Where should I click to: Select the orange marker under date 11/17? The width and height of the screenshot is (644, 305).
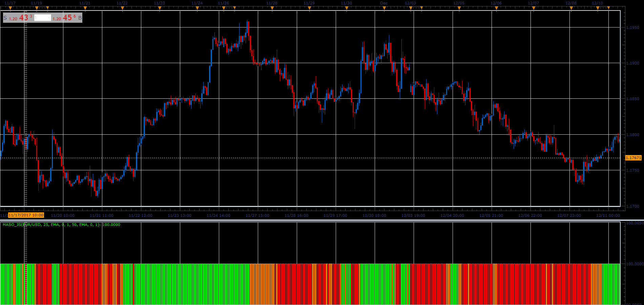click(x=10, y=8)
